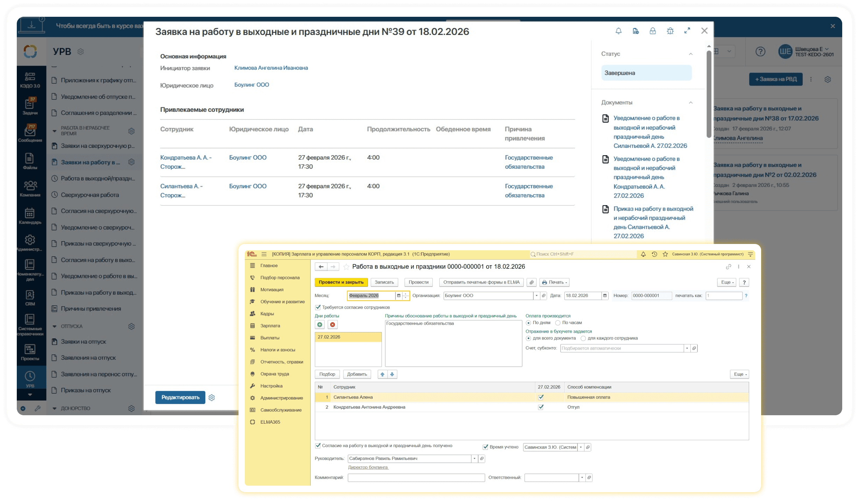
Task: Select По часам payment option
Action: click(x=558, y=323)
